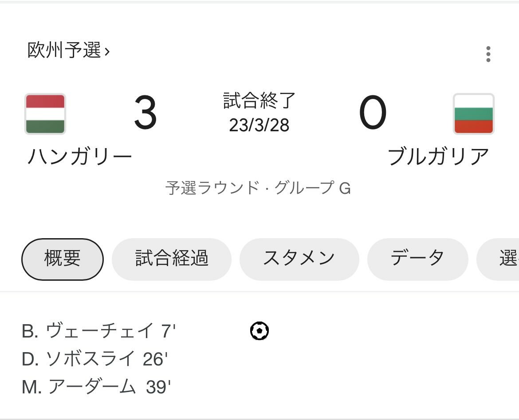This screenshot has height=420, width=519.
Task: Click the Hungary flag icon
Action: [x=45, y=114]
